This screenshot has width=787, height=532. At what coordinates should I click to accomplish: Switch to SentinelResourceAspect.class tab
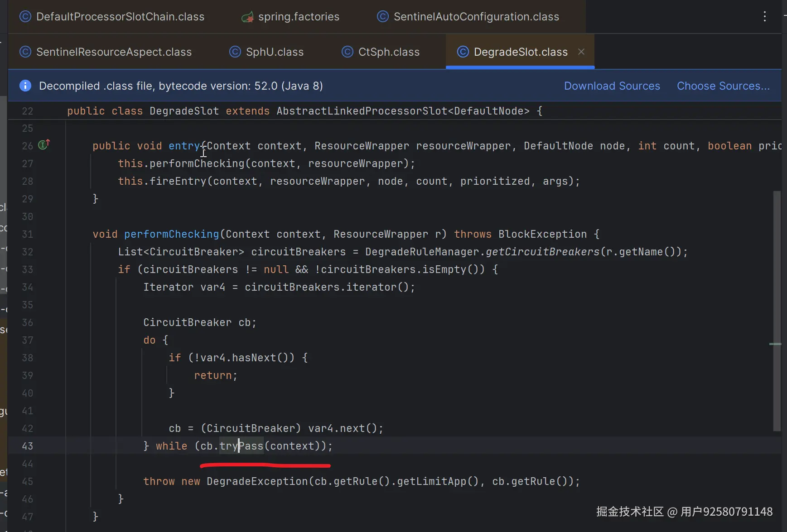[106, 52]
